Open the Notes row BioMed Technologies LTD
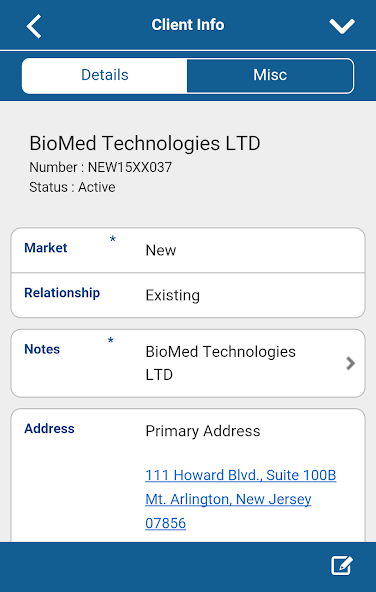 coord(188,363)
